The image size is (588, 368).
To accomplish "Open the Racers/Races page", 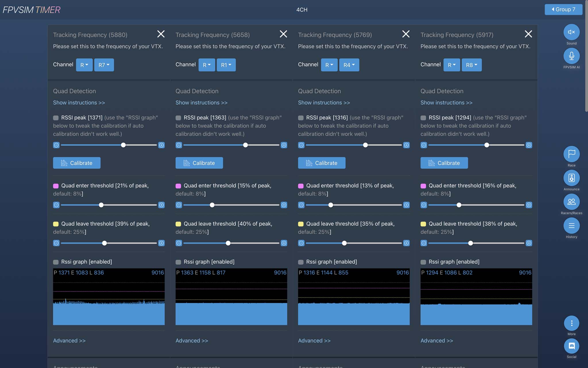I will 571,202.
